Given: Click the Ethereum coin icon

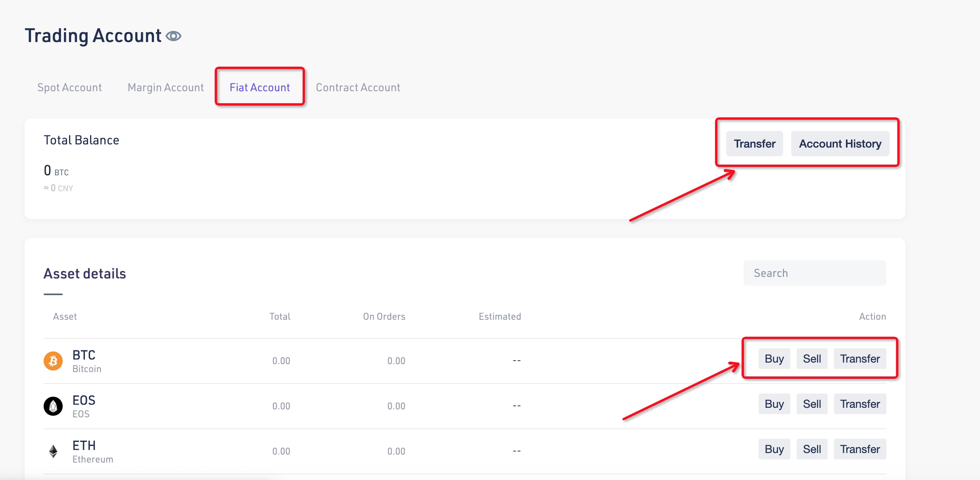Looking at the screenshot, I should 53,451.
